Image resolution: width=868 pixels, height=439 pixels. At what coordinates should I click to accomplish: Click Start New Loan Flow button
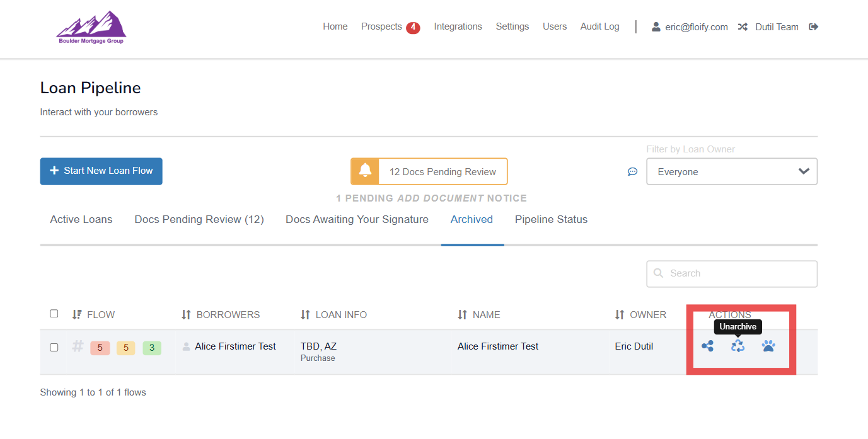(x=101, y=171)
